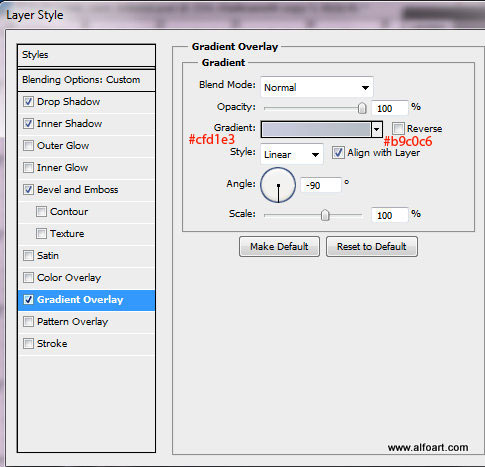
Task: Open the gradient picker arrow
Action: 377,129
